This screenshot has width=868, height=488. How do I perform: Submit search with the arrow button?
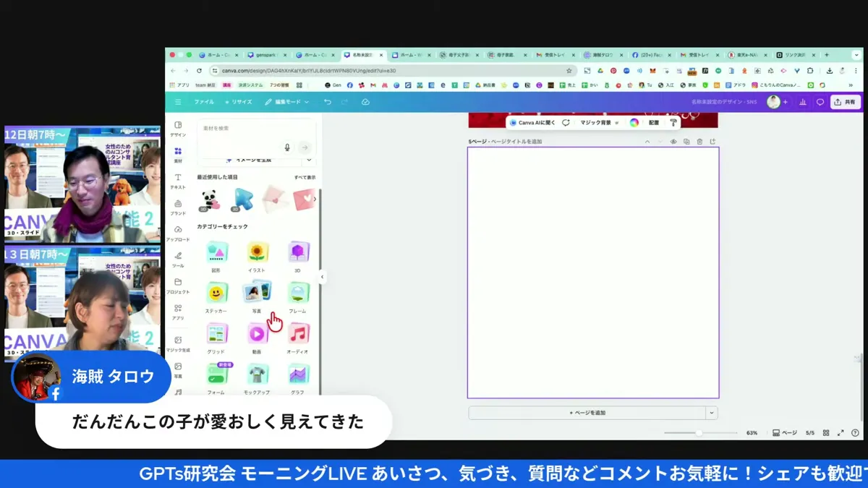[x=305, y=147]
